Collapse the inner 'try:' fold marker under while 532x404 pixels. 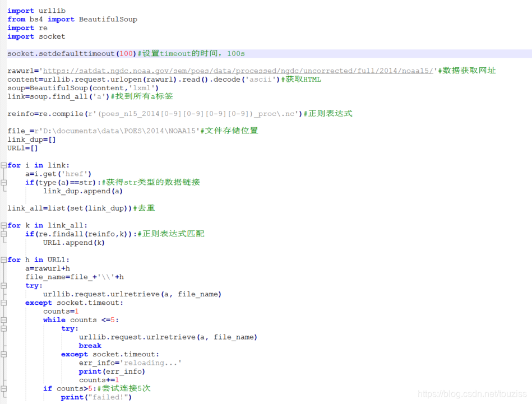point(3,328)
